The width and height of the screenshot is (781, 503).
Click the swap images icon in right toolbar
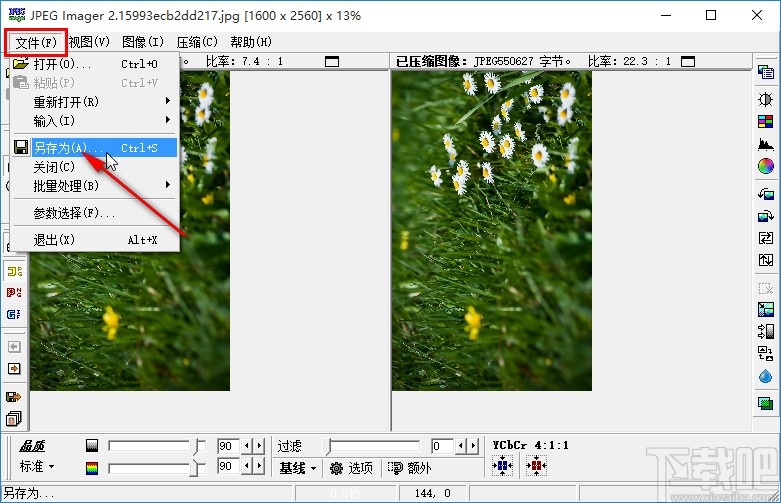[766, 353]
